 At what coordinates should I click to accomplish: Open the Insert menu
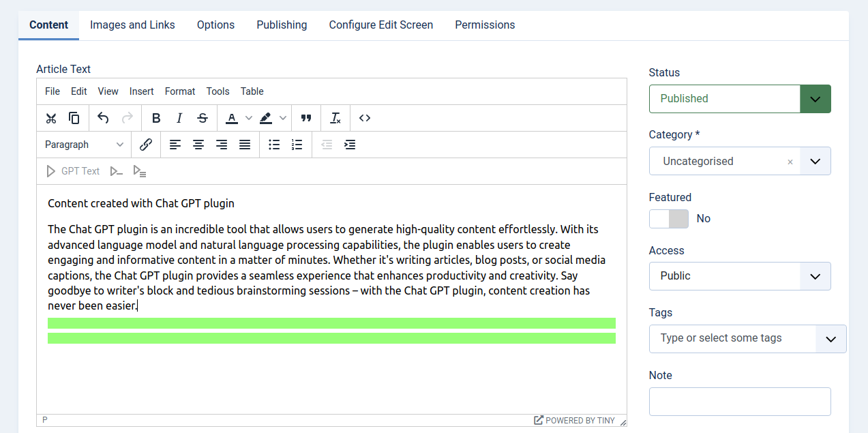pyautogui.click(x=142, y=91)
